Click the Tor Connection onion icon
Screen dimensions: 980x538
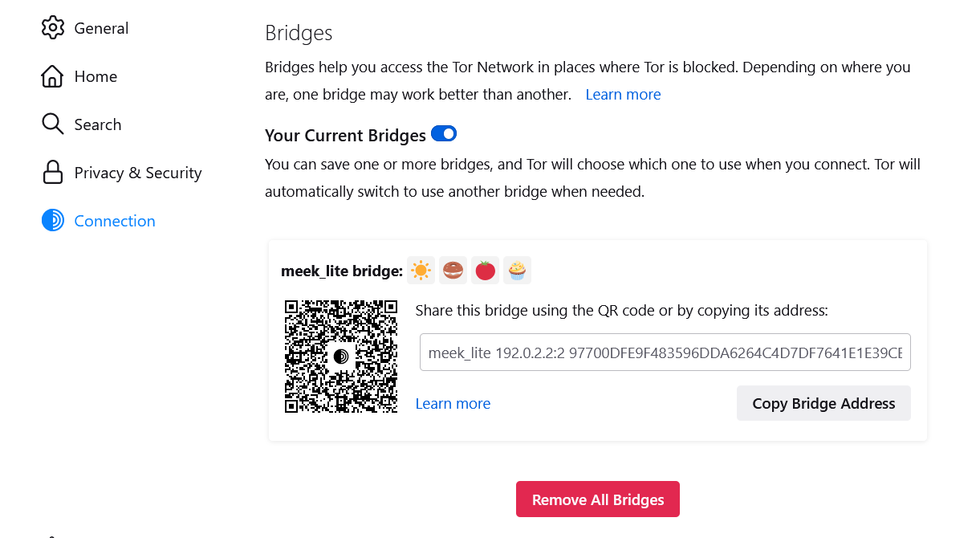[52, 221]
